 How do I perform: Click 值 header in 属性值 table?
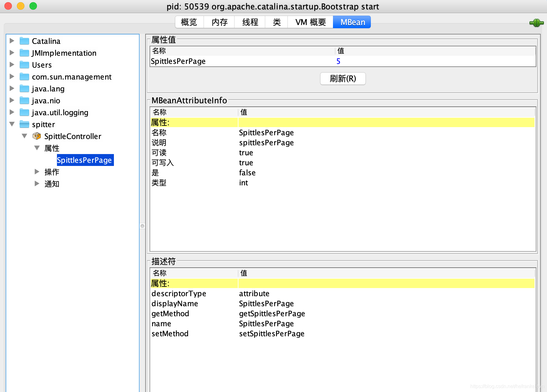pos(435,51)
